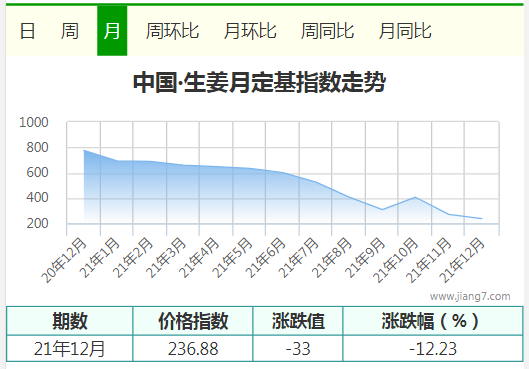Screen dimensions: 529x369
Task: Open the 月同比 tab
Action: (405, 31)
